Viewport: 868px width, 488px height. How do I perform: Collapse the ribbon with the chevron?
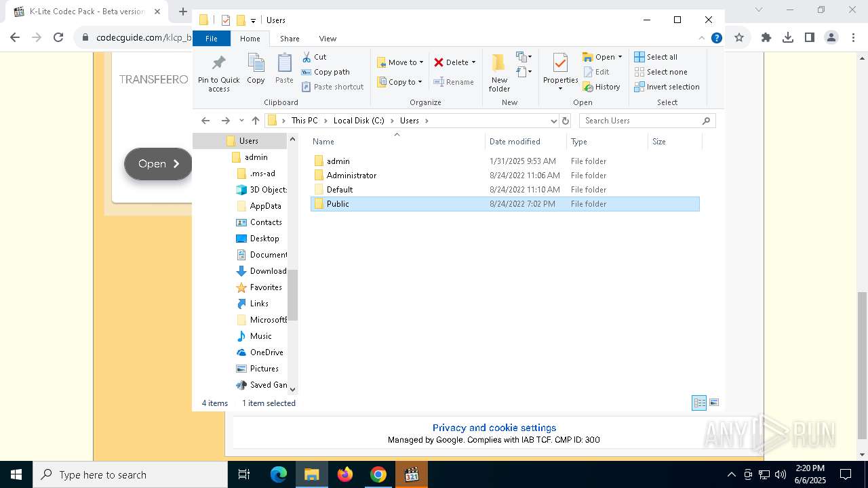[702, 38]
